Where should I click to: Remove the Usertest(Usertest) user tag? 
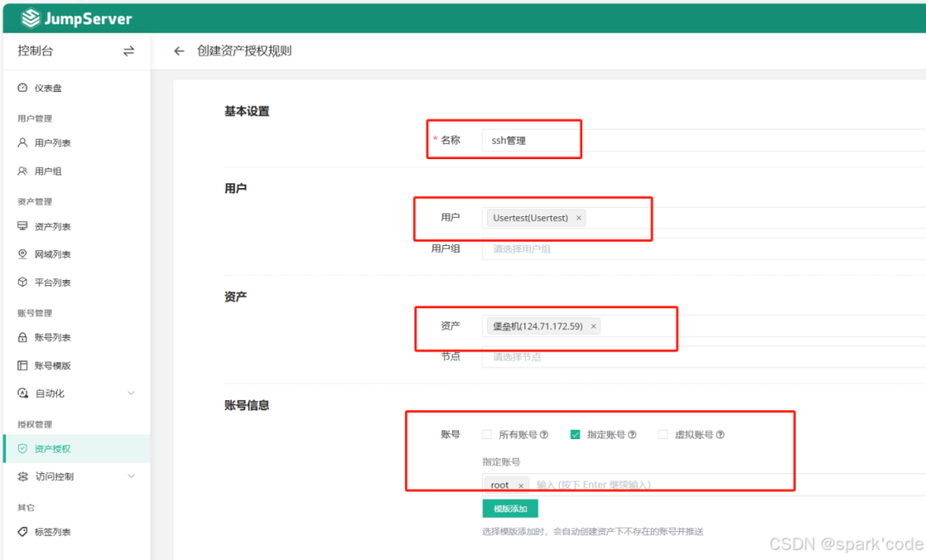point(579,218)
